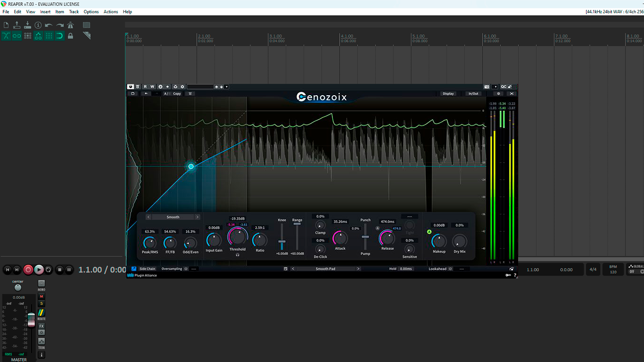Click the W automation write button
This screenshot has height=362, width=644.
click(x=152, y=87)
